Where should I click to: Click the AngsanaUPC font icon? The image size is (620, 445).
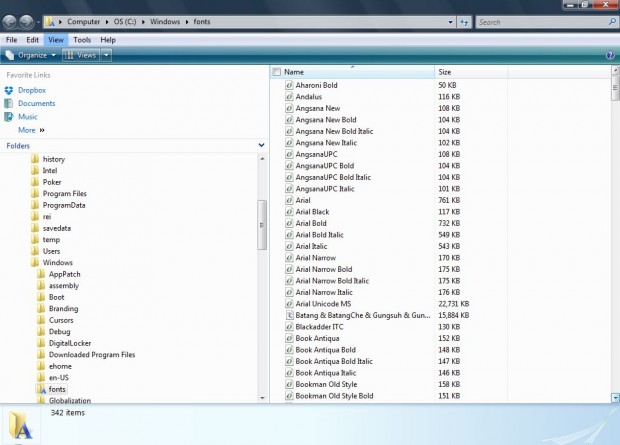(289, 154)
